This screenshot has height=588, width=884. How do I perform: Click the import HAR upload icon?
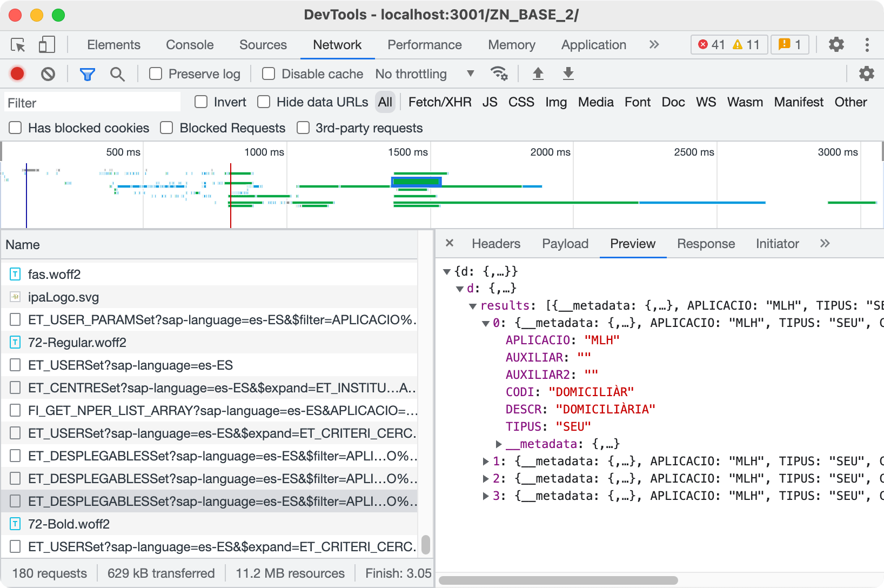pyautogui.click(x=538, y=74)
